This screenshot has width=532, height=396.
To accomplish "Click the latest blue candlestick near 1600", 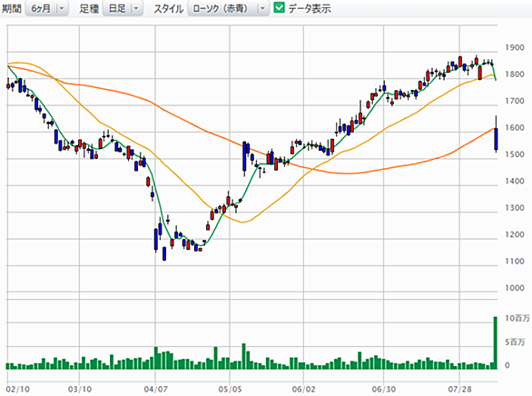I will (496, 139).
